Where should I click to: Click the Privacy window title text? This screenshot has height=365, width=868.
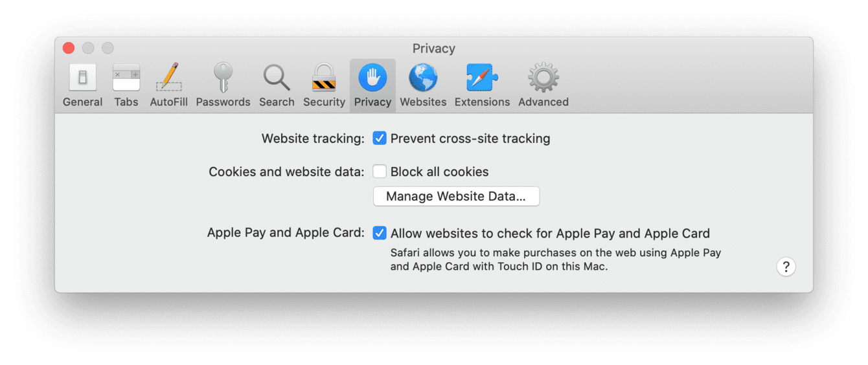[434, 49]
